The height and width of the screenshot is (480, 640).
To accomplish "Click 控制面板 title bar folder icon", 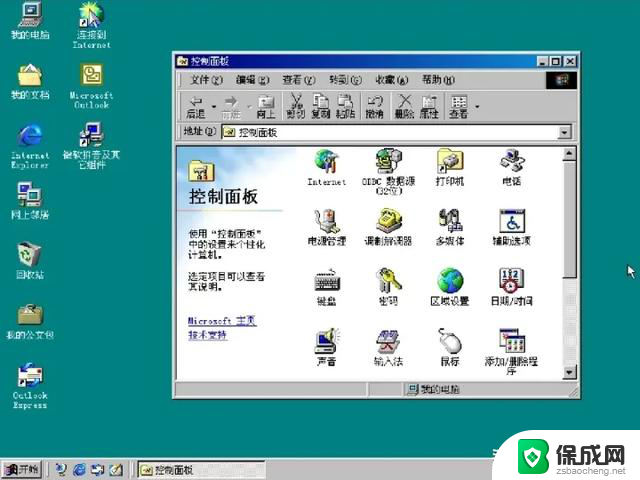I will (x=182, y=61).
